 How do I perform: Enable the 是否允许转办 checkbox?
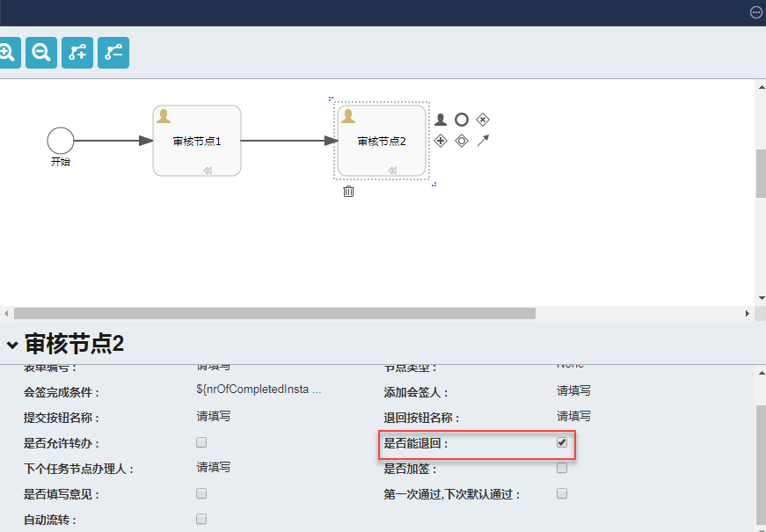click(x=201, y=442)
